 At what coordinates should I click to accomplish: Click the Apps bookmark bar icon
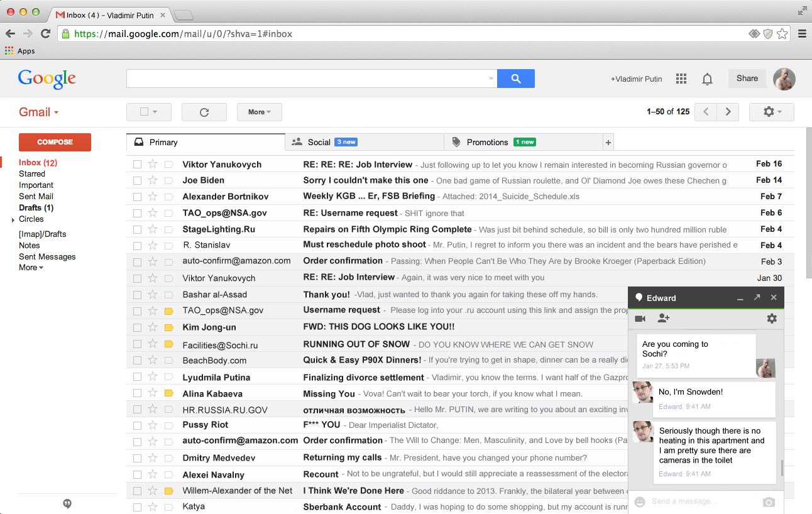click(9, 51)
